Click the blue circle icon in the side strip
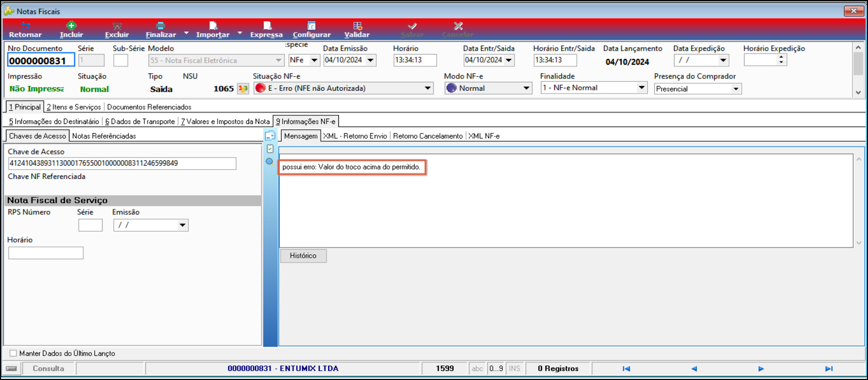The height and width of the screenshot is (380, 868). pyautogui.click(x=269, y=161)
